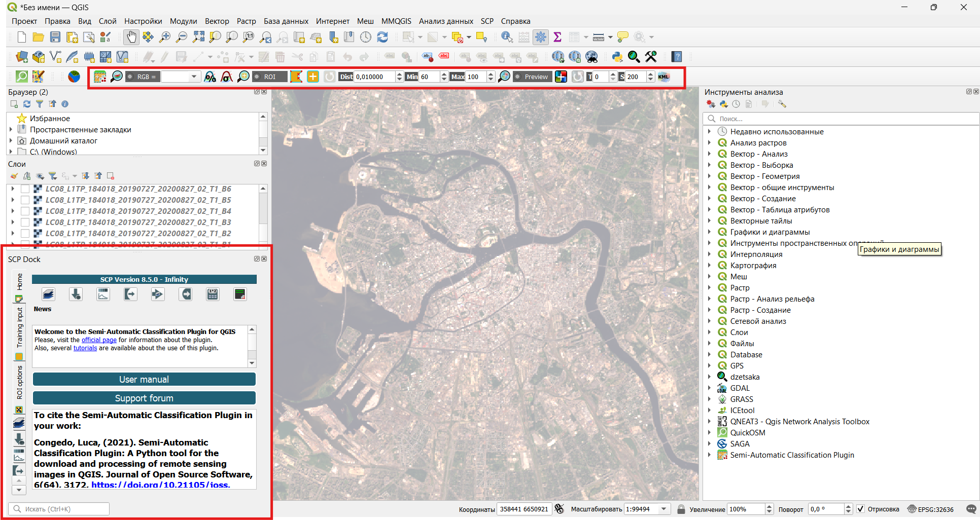Increase the Dist value with stepper

pos(399,74)
